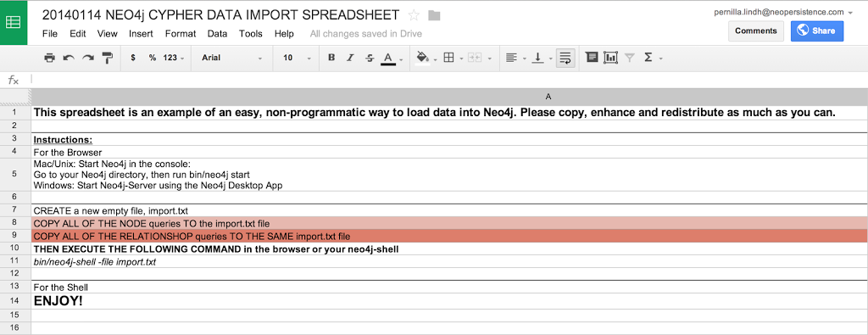
Task: Toggle strikethrough formatting
Action: coord(370,58)
